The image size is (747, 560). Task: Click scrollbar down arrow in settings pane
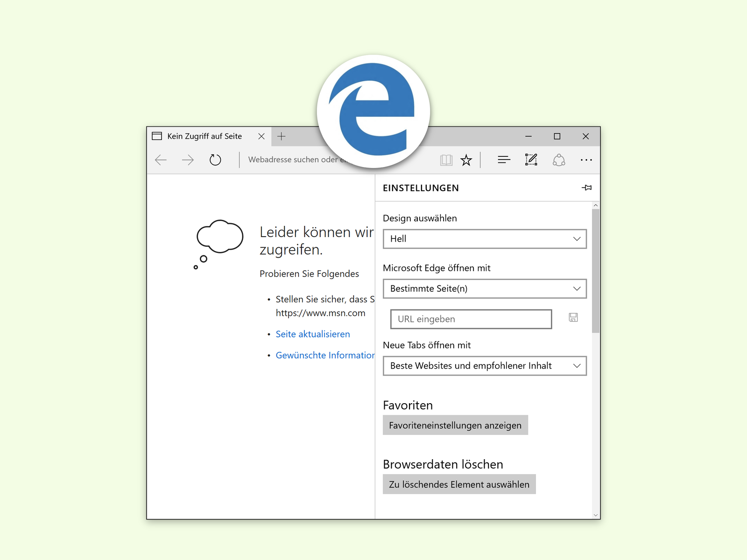(596, 515)
